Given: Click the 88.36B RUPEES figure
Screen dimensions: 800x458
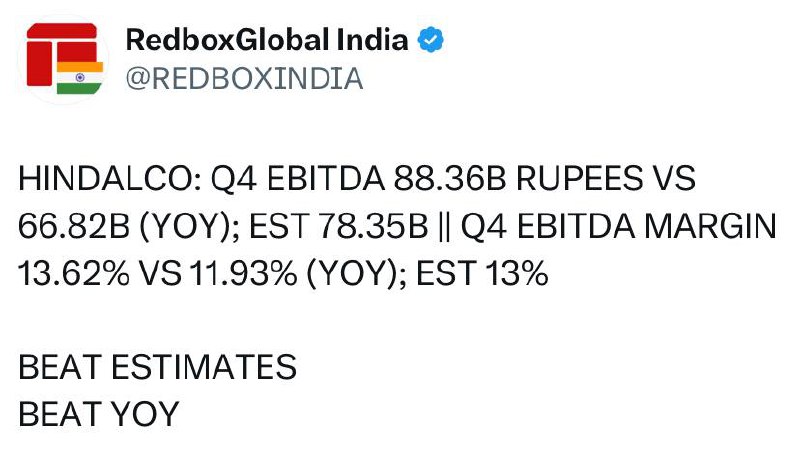Looking at the screenshot, I should click(x=515, y=179).
